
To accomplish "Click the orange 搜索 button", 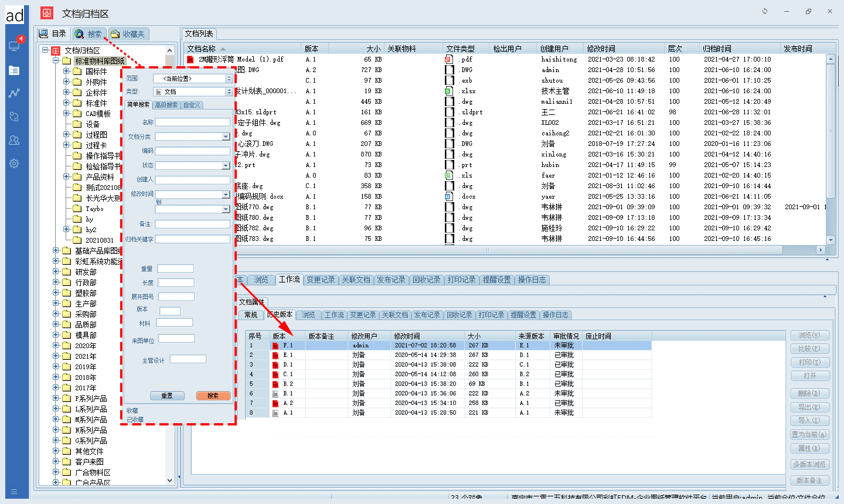I will coord(213,396).
